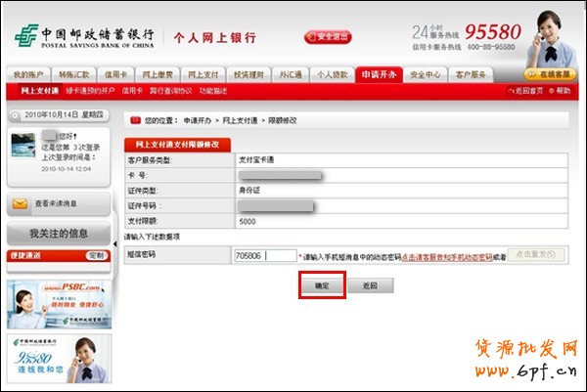
Task: Select 功能描述 submenu item
Action: [x=215, y=91]
